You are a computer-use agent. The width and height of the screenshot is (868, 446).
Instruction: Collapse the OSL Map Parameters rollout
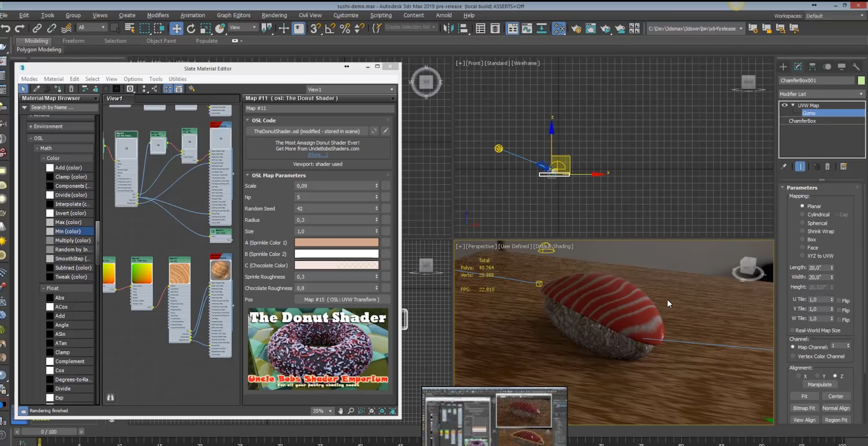pos(278,176)
